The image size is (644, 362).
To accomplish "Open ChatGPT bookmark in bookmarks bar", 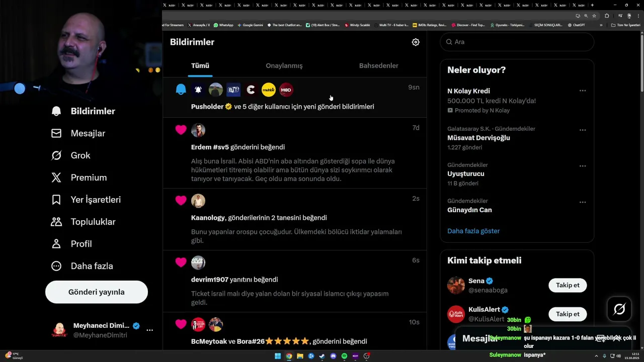I will [x=576, y=25].
